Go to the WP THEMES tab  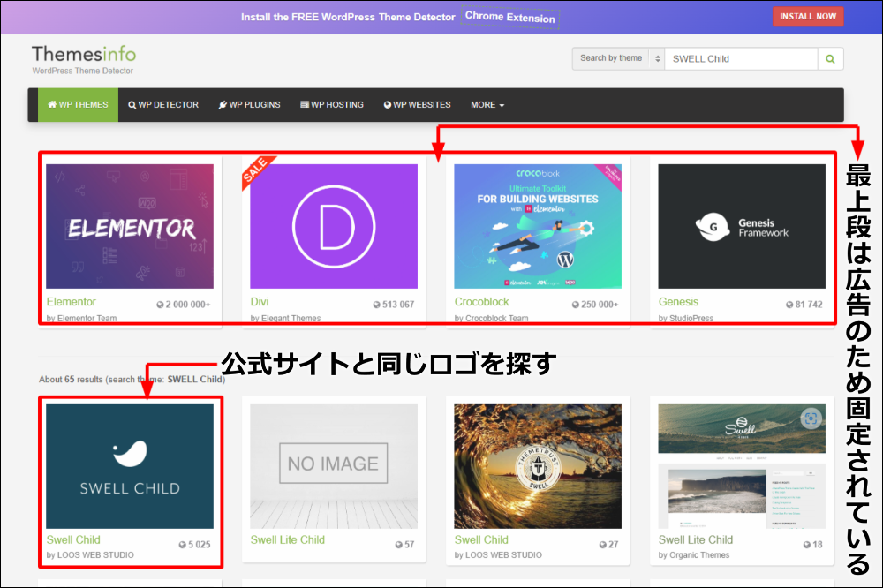click(79, 105)
